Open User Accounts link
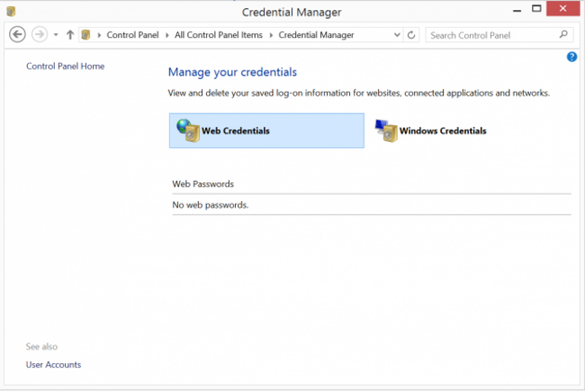 point(53,365)
